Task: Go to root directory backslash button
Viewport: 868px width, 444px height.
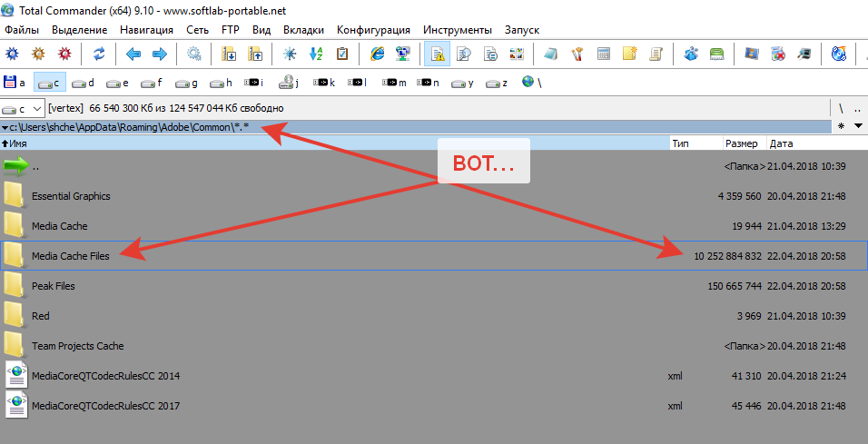Action: pos(841,109)
